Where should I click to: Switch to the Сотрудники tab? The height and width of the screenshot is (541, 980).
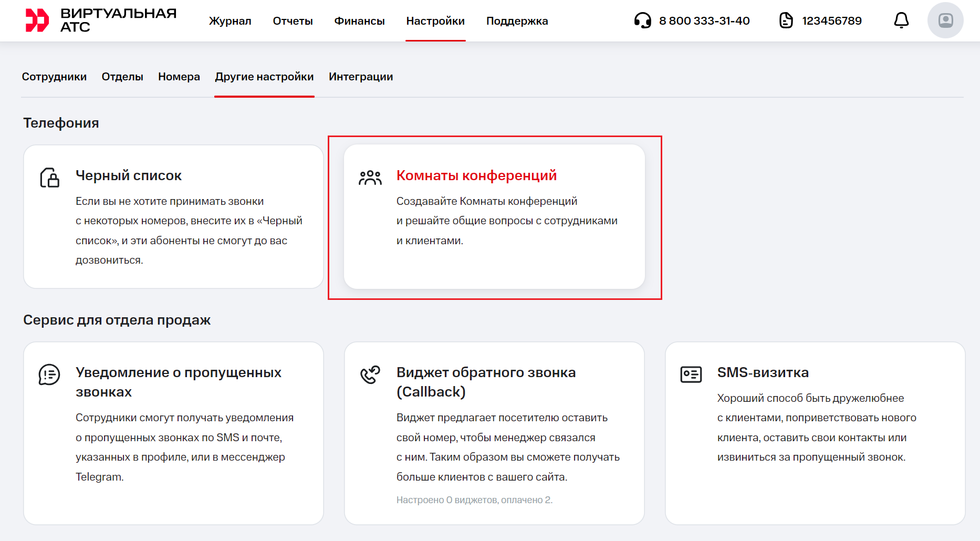coord(54,77)
